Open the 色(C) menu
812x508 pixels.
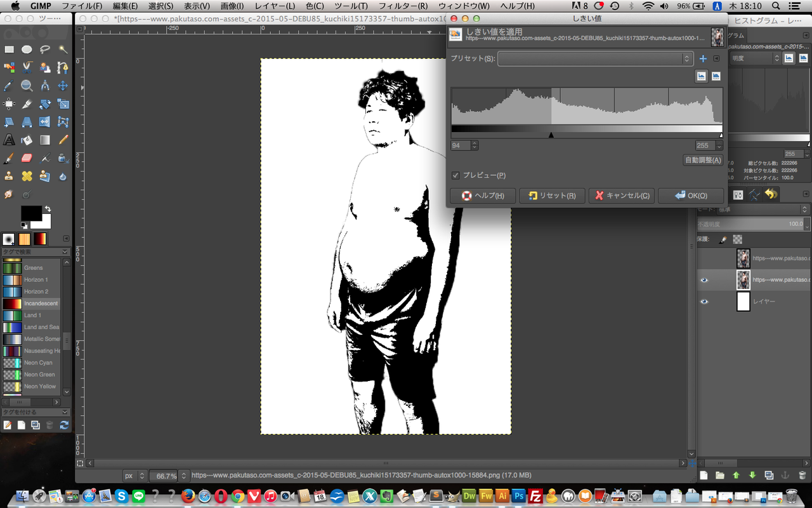pos(315,6)
